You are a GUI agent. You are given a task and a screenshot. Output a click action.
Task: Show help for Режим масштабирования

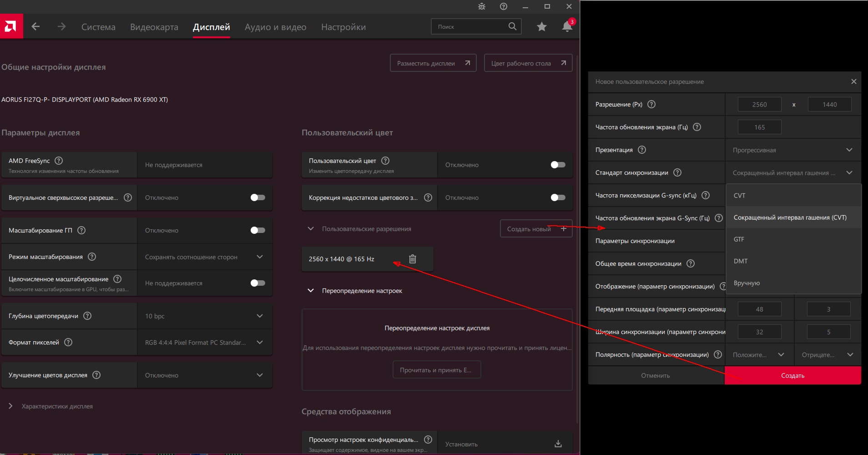pos(92,257)
